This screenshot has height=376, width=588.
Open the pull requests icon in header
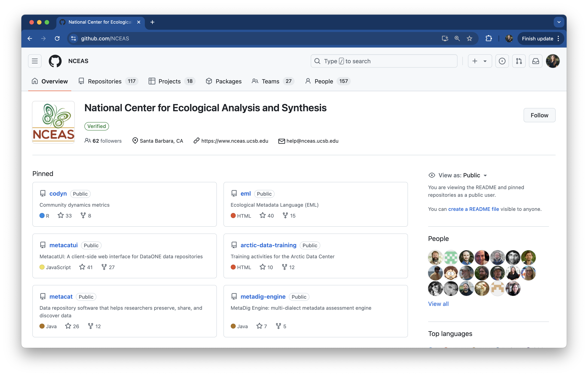click(519, 61)
